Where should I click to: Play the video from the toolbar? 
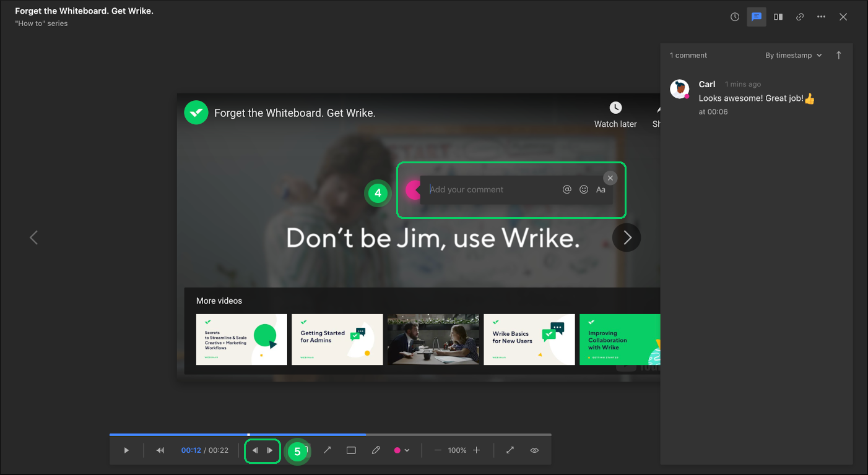click(126, 450)
